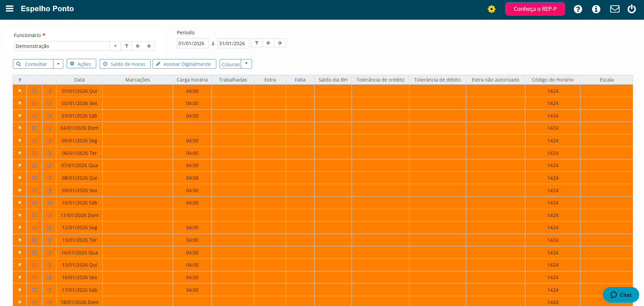644x306 pixels.
Task: Click the Saldo dia BH column header
Action: coord(333,80)
